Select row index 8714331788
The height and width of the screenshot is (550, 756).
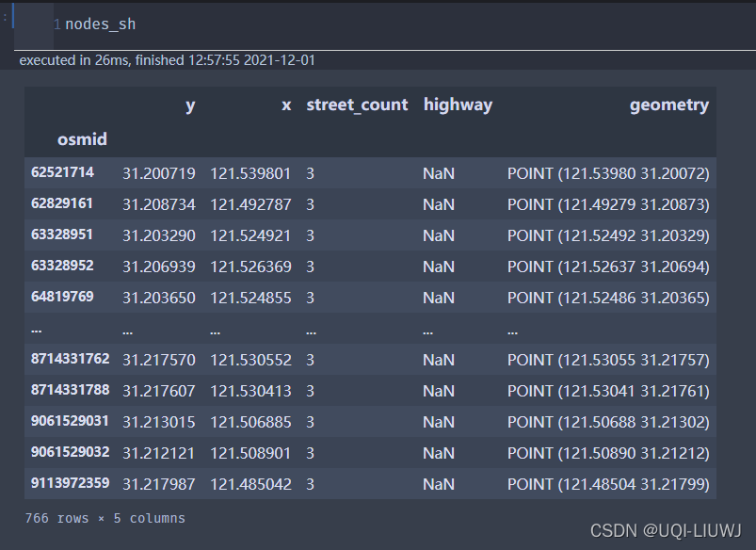pos(71,390)
